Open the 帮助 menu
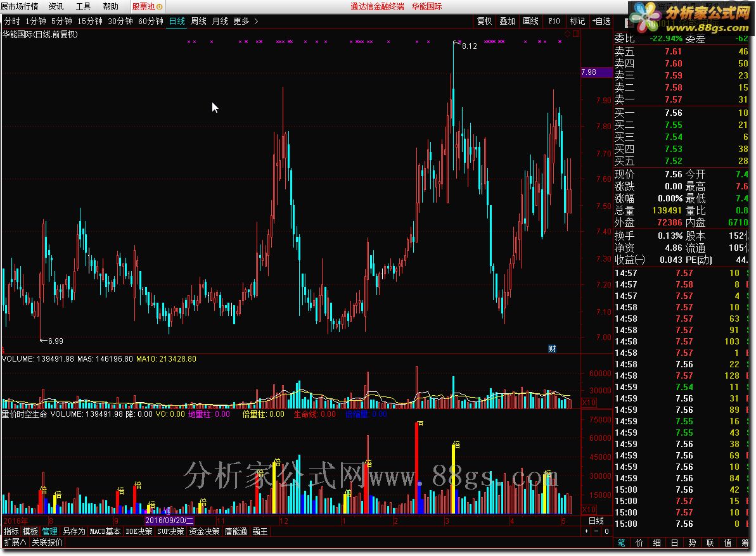756x556 pixels. (110, 7)
